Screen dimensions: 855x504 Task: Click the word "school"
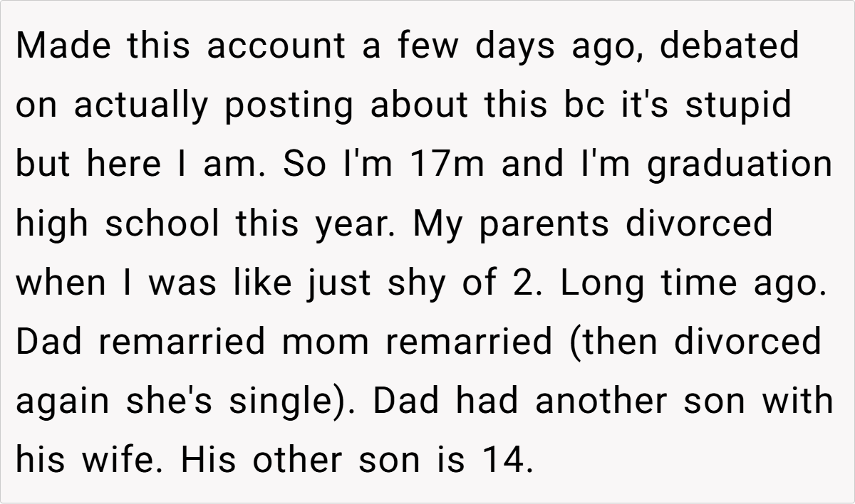tap(163, 224)
